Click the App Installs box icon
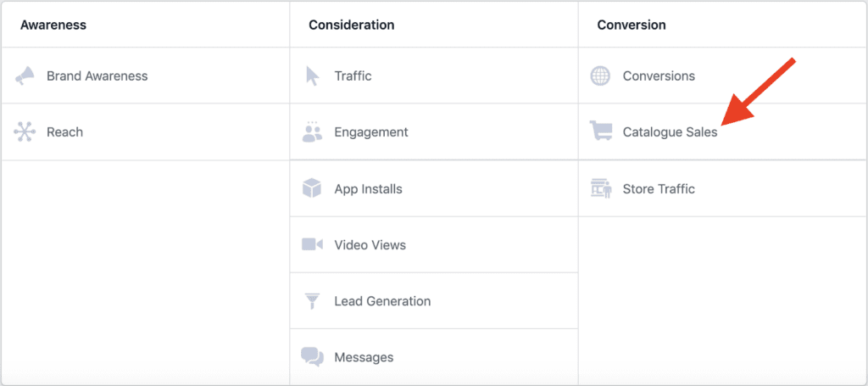Image resolution: width=868 pixels, height=386 pixels. (x=313, y=188)
